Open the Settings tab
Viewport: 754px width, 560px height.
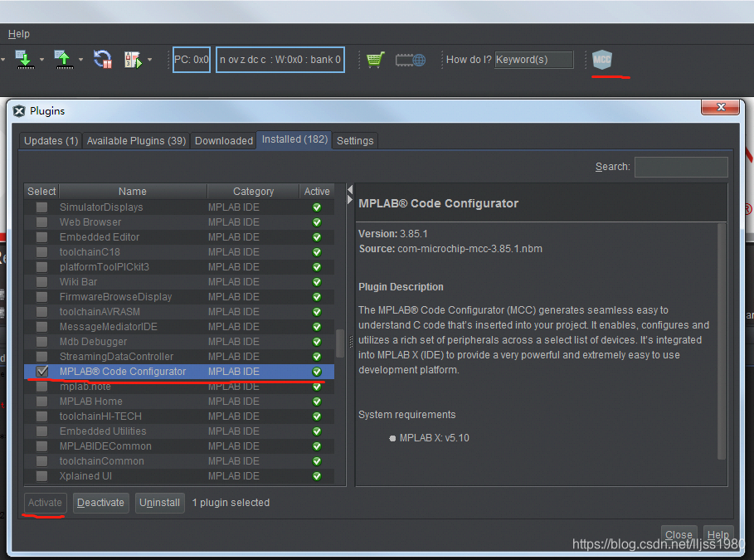coord(355,140)
